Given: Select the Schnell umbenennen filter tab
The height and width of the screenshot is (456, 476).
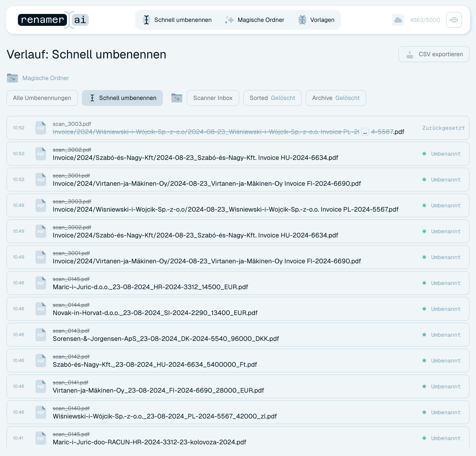Looking at the screenshot, I should point(122,98).
